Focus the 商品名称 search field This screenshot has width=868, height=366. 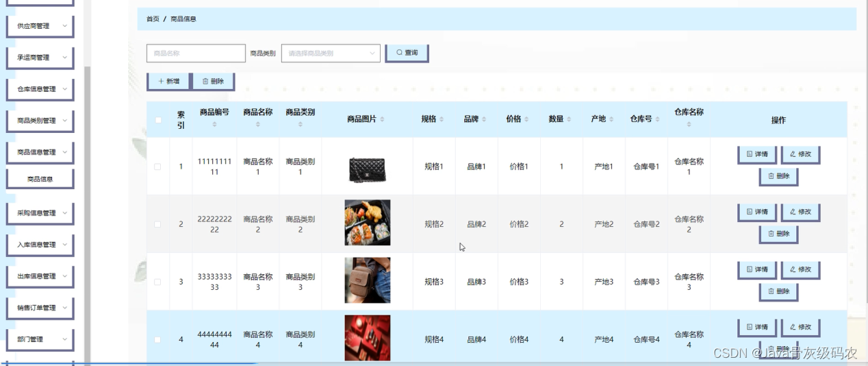click(196, 53)
